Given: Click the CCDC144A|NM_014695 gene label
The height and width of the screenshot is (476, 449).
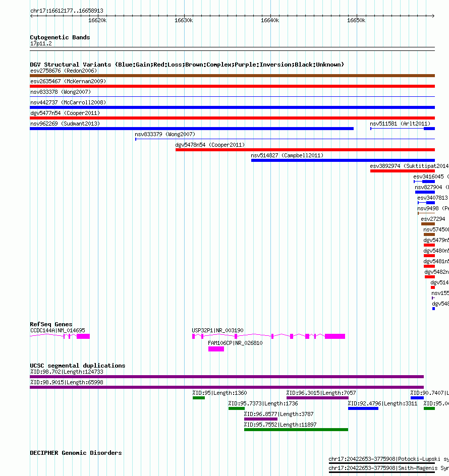Looking at the screenshot, I should coord(58,330).
